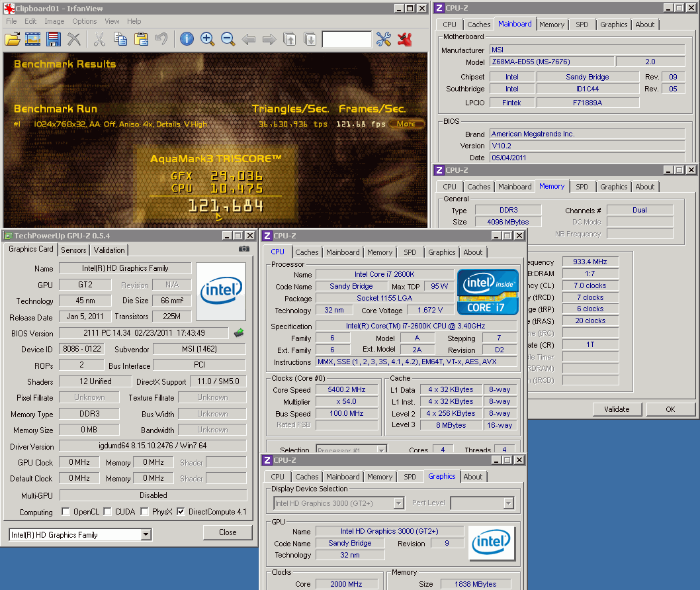Image resolution: width=700 pixels, height=590 pixels.
Task: Go to next image with right arrow
Action: coord(269,40)
